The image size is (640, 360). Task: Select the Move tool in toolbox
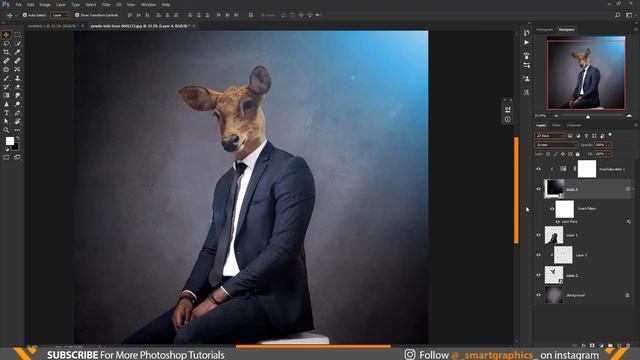click(x=6, y=35)
